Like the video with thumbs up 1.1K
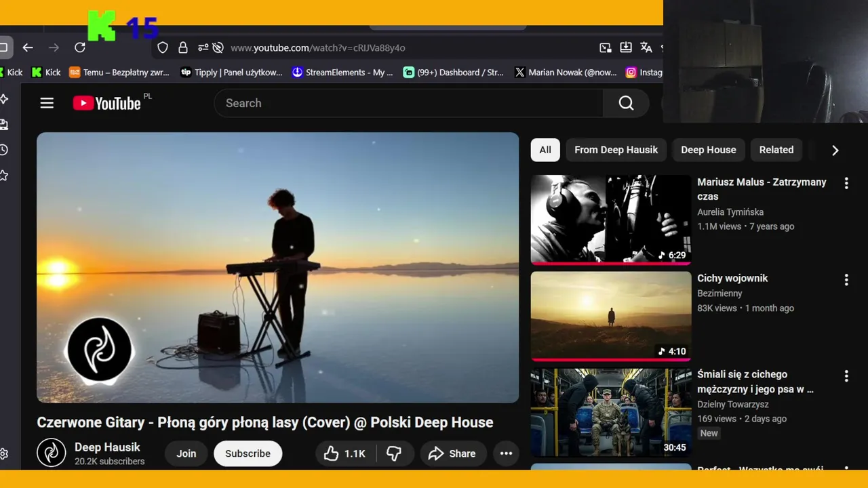The height and width of the screenshot is (488, 868). [344, 453]
